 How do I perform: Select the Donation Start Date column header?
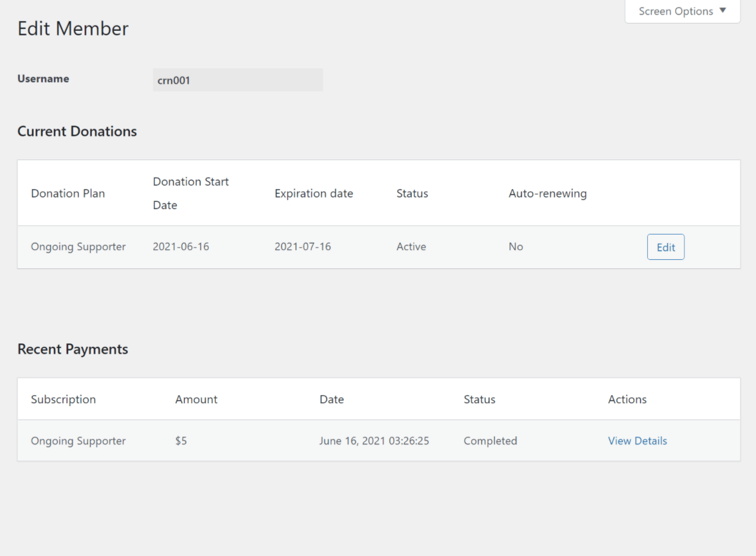point(191,193)
